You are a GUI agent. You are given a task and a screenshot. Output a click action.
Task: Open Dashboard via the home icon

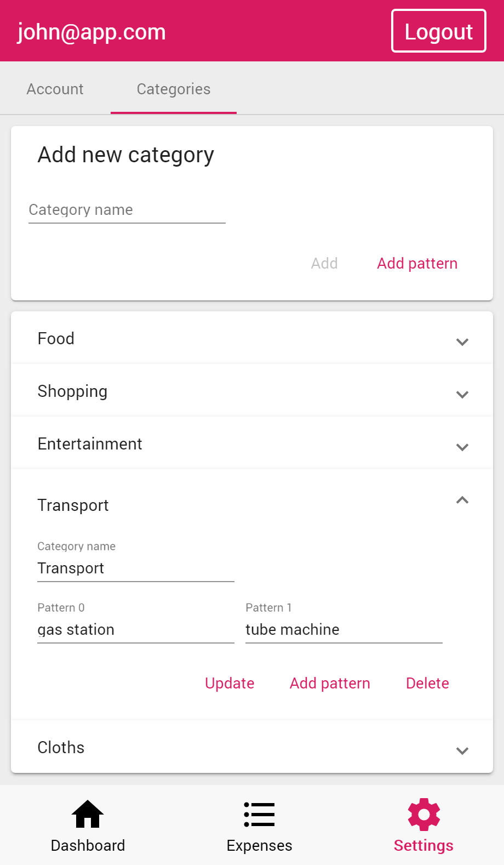(88, 814)
